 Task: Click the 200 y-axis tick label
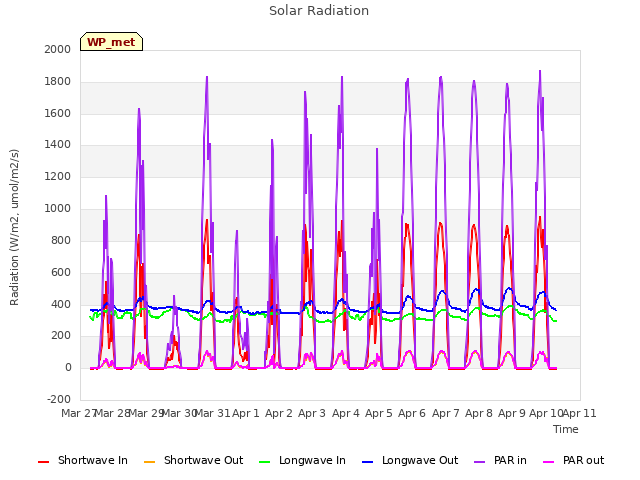coord(61,336)
